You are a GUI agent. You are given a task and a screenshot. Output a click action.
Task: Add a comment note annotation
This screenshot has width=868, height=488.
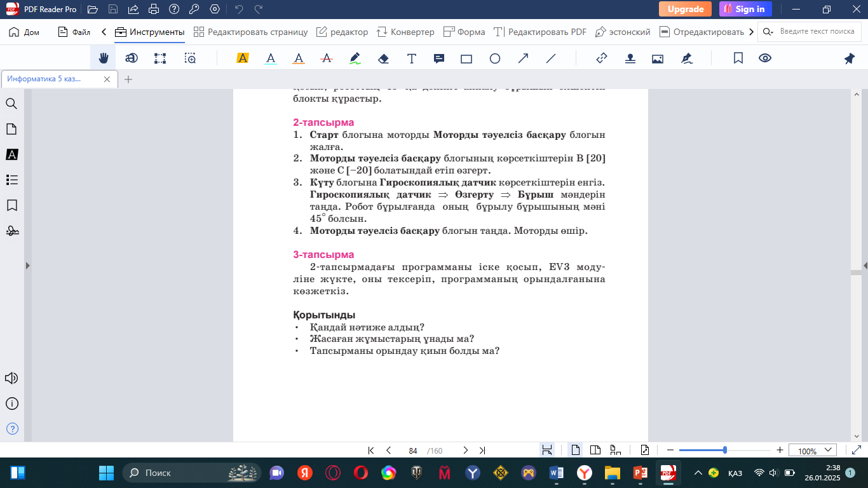[439, 58]
